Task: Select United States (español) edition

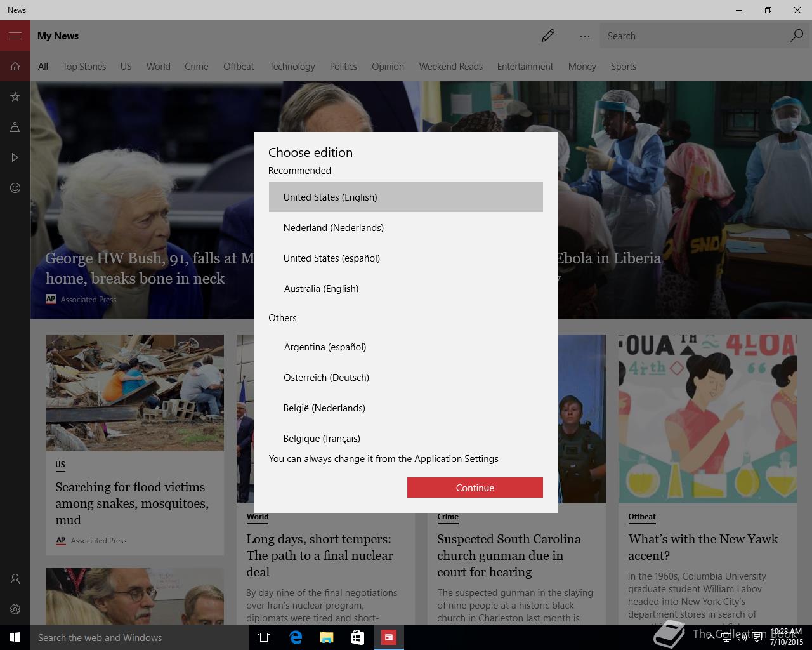Action: click(406, 258)
